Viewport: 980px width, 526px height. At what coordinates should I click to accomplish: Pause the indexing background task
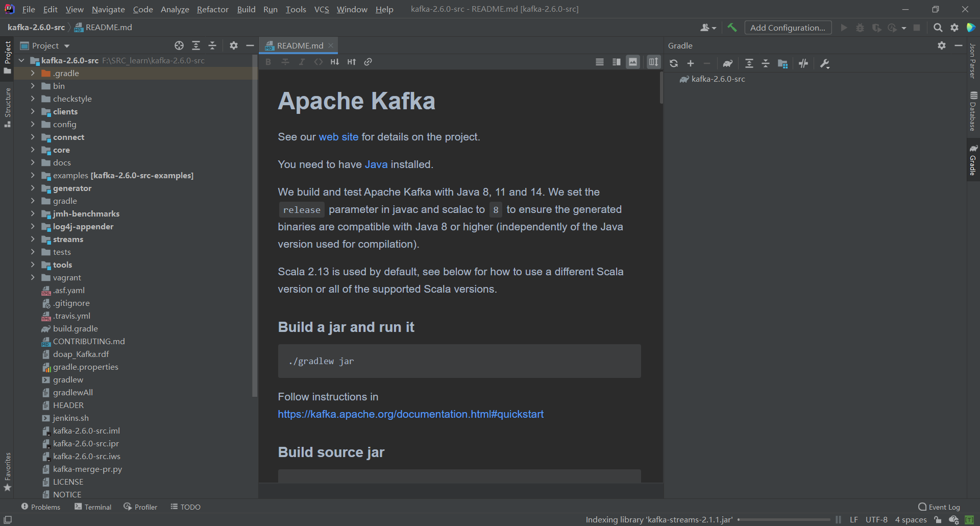838,519
